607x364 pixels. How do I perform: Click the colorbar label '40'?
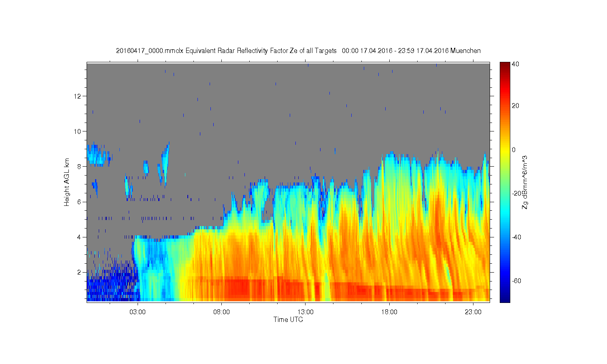[x=516, y=64]
